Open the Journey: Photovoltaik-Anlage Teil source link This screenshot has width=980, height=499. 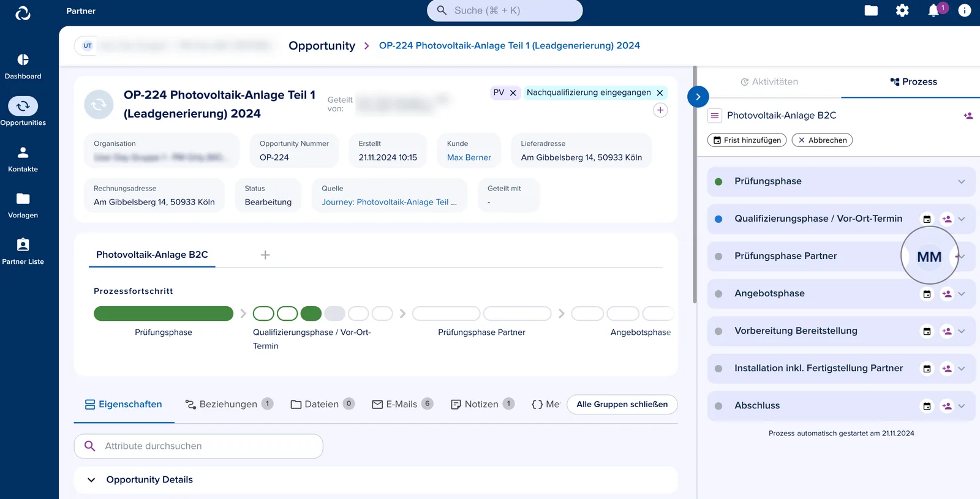(x=390, y=203)
